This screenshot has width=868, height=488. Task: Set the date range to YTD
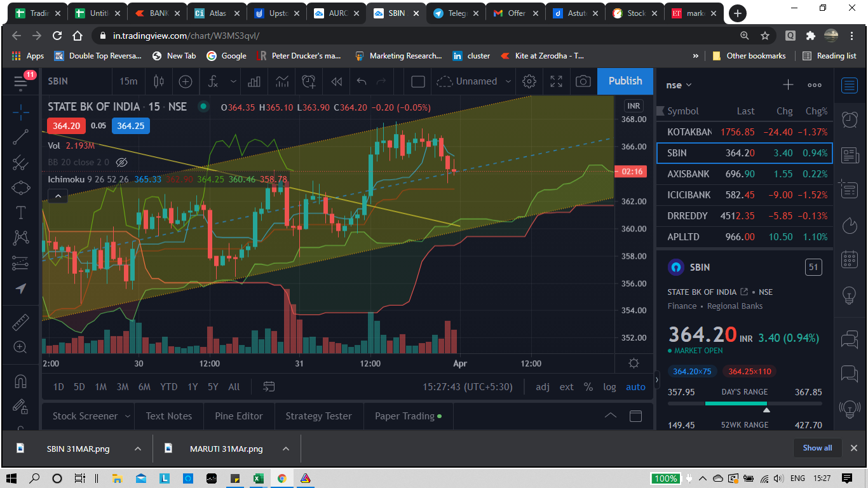pyautogui.click(x=168, y=386)
